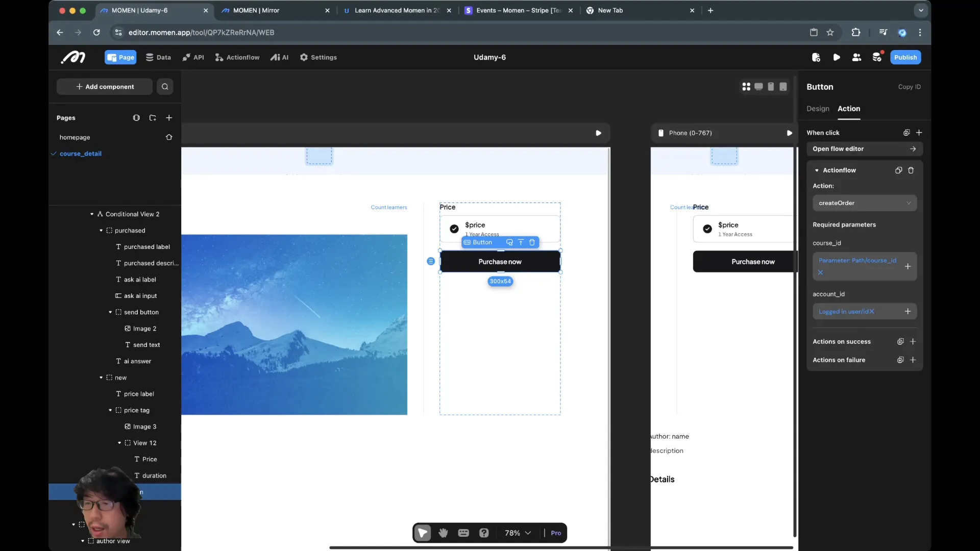Viewport: 980px width, 551px height.
Task: Select the pointer tool in bottom toolbar
Action: point(423,533)
